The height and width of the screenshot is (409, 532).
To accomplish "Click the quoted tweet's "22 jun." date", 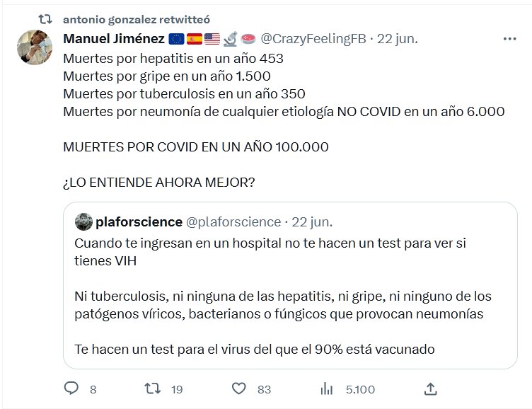I will coord(312,222).
